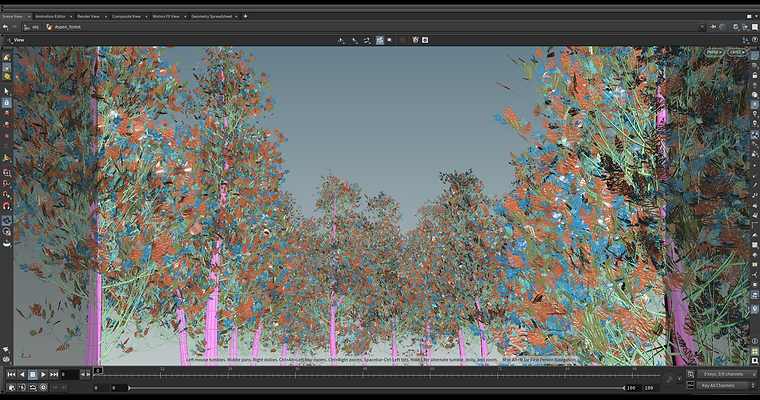Viewport: 760px width, 400px height.
Task: Open the Geometry Spreadsheet tab
Action: [x=211, y=16]
